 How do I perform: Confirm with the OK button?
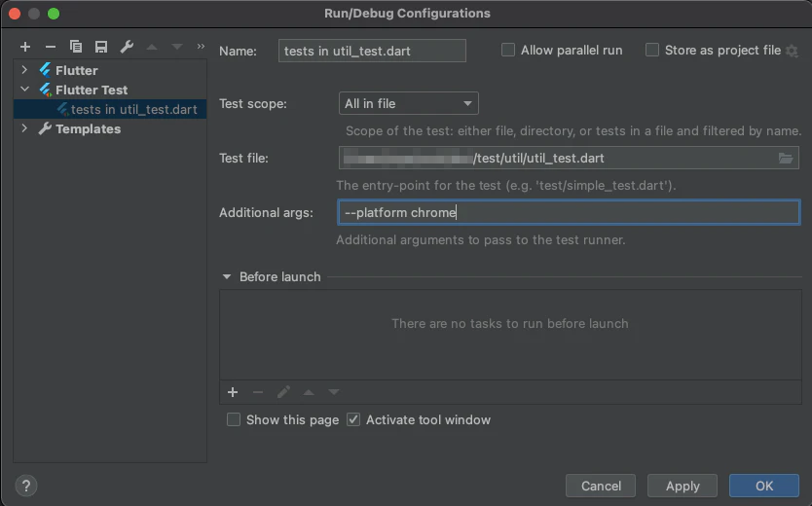(x=764, y=486)
